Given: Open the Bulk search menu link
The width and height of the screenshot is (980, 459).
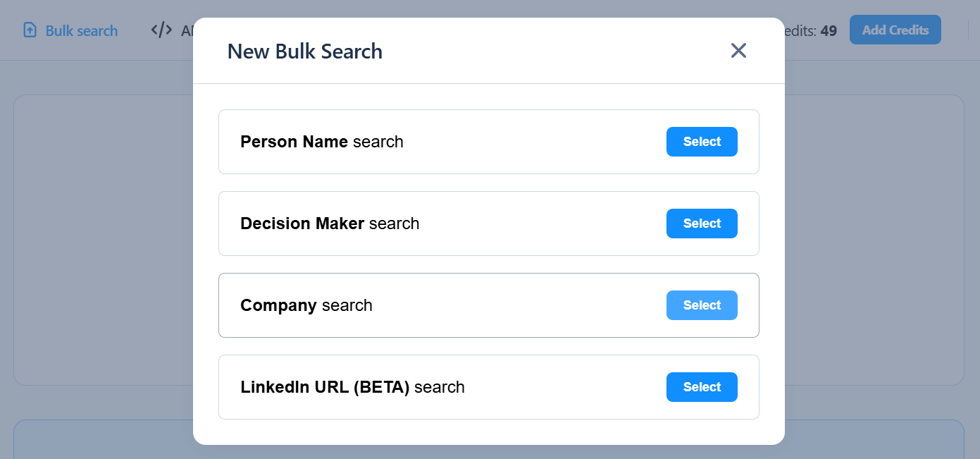Looking at the screenshot, I should 81,31.
